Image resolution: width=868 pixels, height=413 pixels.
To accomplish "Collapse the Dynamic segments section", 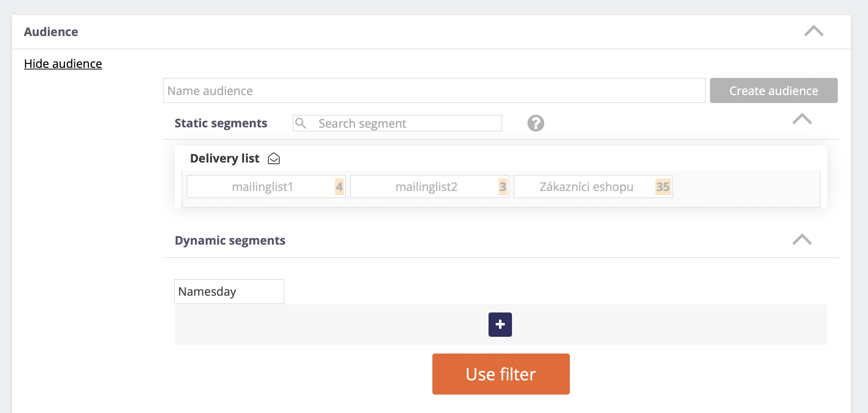I will click(802, 240).
